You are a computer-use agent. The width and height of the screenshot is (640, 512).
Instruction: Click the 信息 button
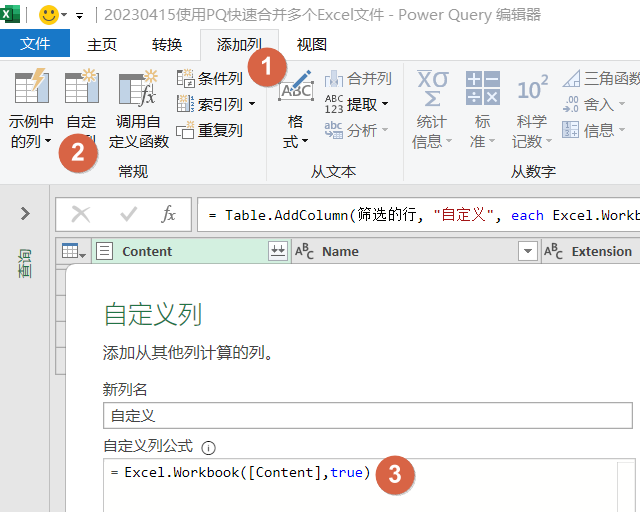coord(593,131)
